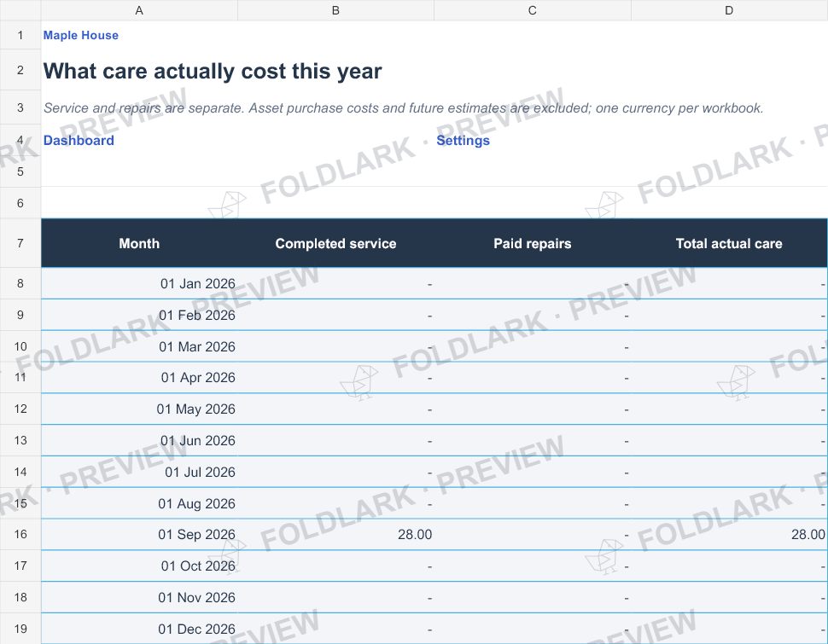Select the '01 Jun 2026' cell
Screen dimensions: 828x644
coord(139,441)
